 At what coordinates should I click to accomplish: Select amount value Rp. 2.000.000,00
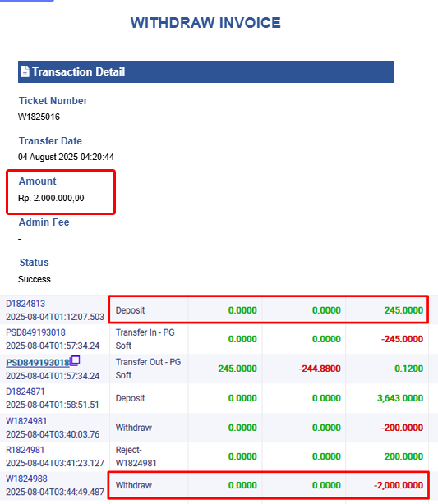point(51,198)
